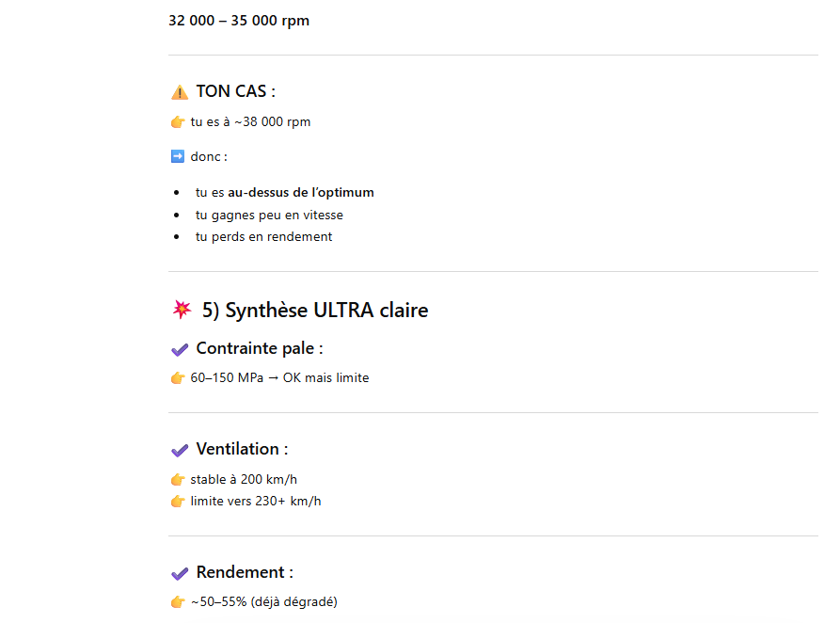Click the blue arrow emoji before 'donc'

178,156
